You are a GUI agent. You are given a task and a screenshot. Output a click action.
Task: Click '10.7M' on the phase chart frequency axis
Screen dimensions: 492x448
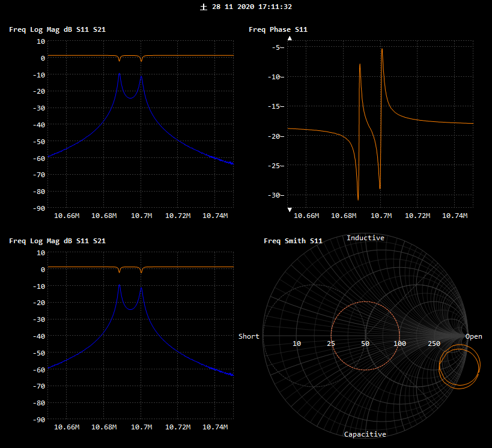pos(381,216)
